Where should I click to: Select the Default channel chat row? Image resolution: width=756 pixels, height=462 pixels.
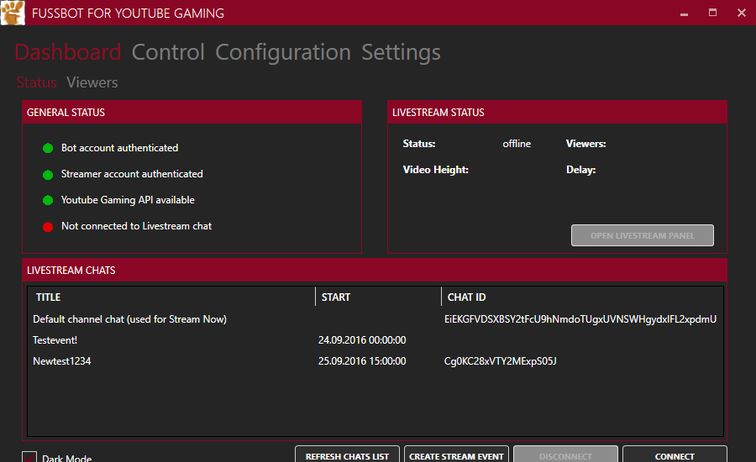(130, 319)
